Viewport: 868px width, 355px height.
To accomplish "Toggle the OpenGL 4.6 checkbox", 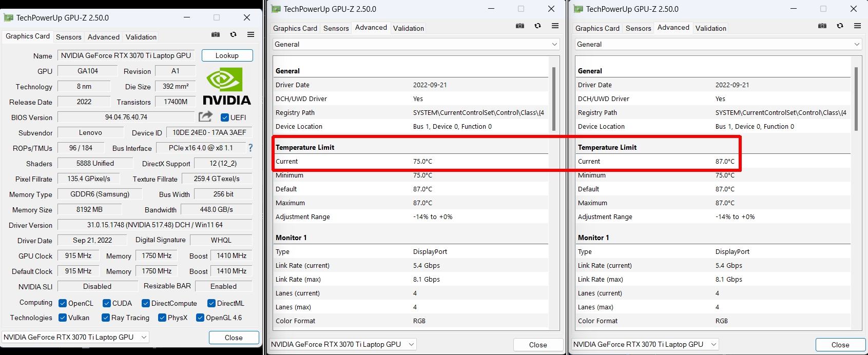I will pos(200,318).
